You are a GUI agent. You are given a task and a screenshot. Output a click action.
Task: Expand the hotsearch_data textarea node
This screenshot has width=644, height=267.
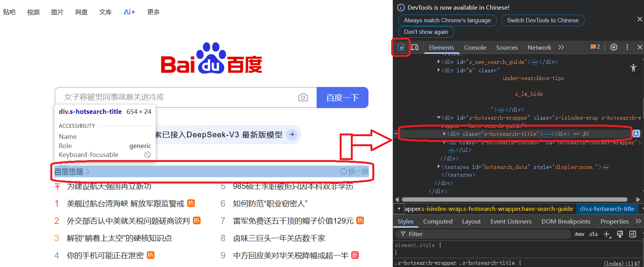coord(439,167)
